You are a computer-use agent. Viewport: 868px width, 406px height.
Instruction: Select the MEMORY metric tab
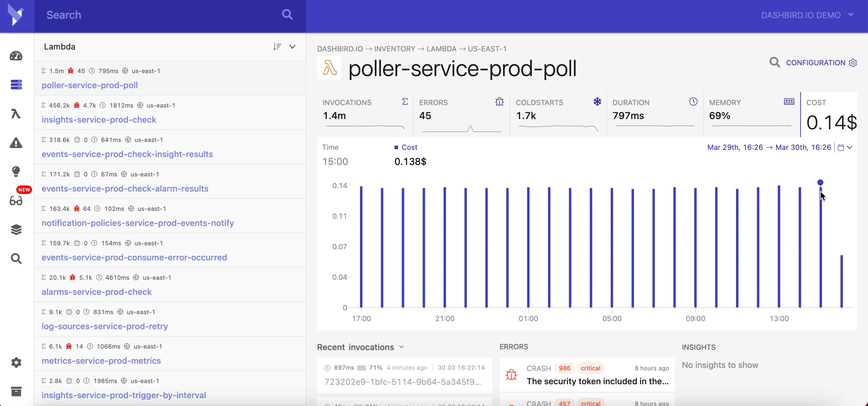pyautogui.click(x=752, y=114)
